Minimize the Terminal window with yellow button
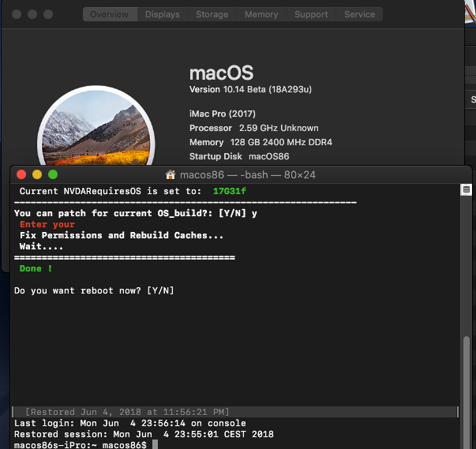This screenshot has height=449, width=476. pyautogui.click(x=37, y=174)
